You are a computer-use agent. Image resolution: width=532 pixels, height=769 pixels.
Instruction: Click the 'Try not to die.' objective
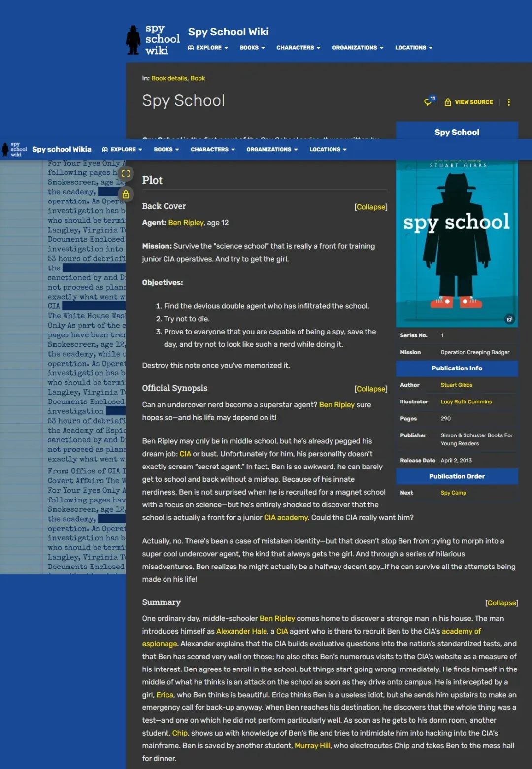click(187, 319)
